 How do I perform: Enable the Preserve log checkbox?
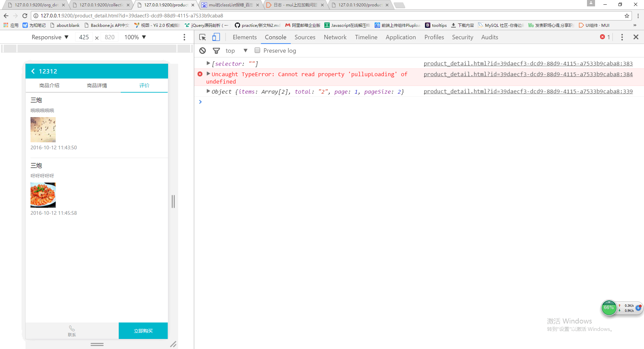pyautogui.click(x=257, y=50)
